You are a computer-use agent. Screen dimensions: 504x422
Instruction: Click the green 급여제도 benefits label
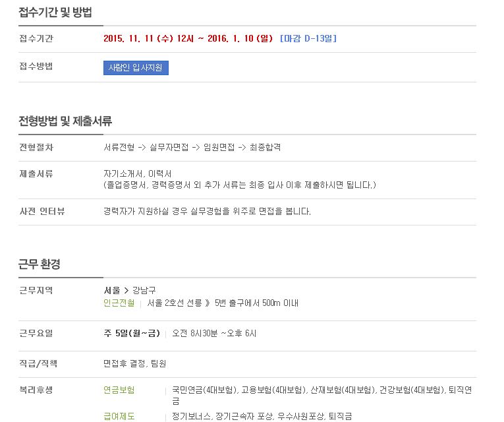click(x=119, y=416)
